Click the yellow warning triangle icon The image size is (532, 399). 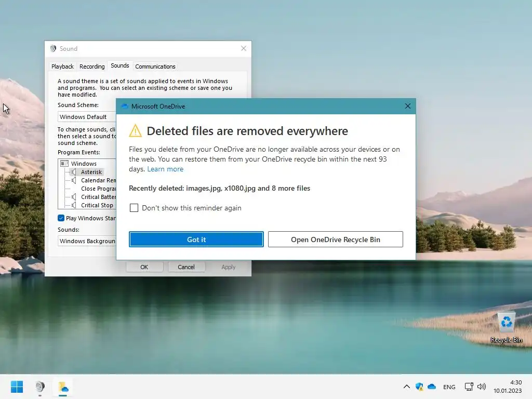[136, 130]
